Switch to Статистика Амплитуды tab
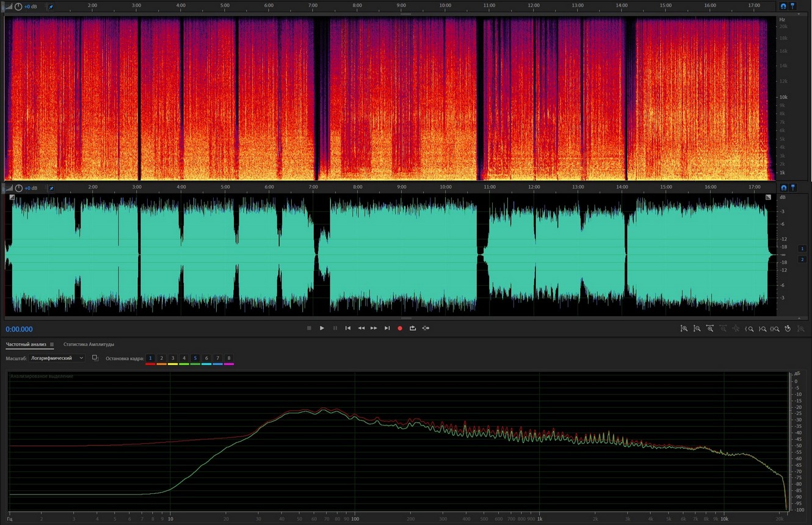This screenshot has width=812, height=525. click(89, 345)
